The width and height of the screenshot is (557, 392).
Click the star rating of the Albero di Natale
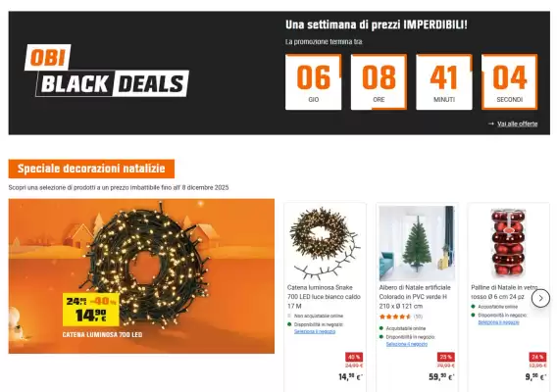[x=394, y=317]
